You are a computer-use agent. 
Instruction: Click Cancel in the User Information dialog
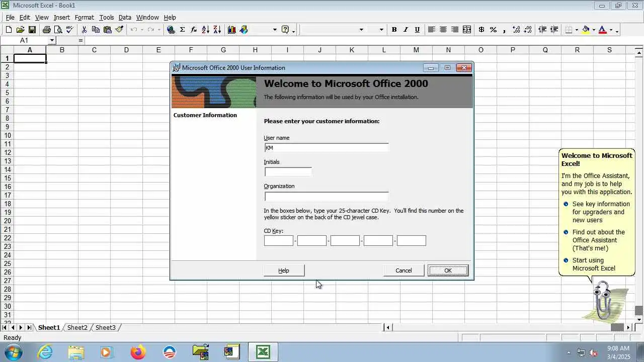pyautogui.click(x=404, y=270)
